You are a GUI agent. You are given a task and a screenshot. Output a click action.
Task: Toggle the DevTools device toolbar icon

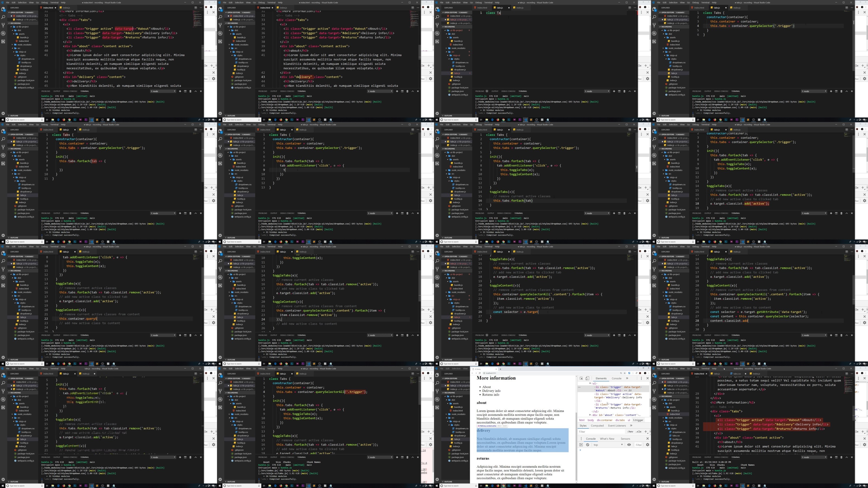click(587, 378)
